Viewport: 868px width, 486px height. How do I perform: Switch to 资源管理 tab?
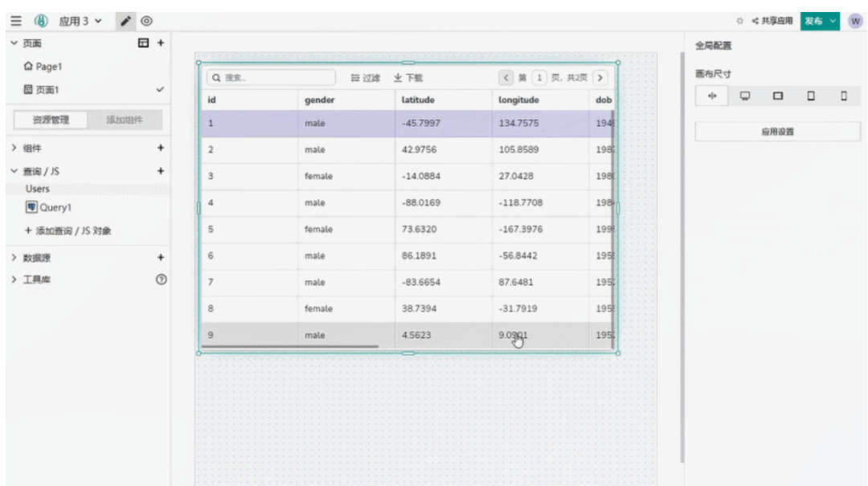coord(51,120)
